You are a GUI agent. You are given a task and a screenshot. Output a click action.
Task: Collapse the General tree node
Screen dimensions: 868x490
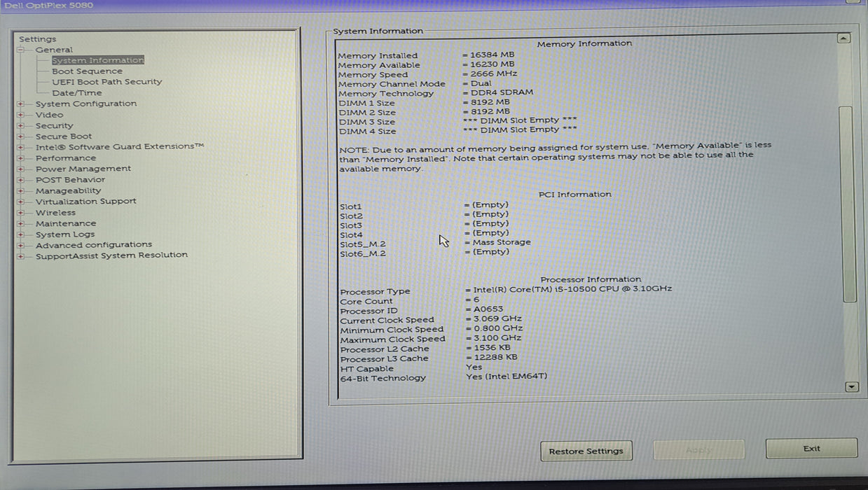[21, 50]
